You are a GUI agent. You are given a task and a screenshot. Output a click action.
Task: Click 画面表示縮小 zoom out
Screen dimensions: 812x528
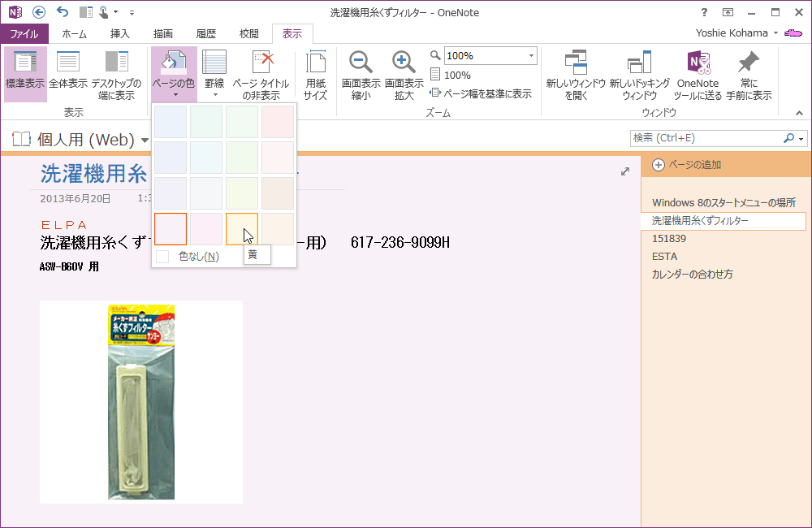tap(361, 74)
